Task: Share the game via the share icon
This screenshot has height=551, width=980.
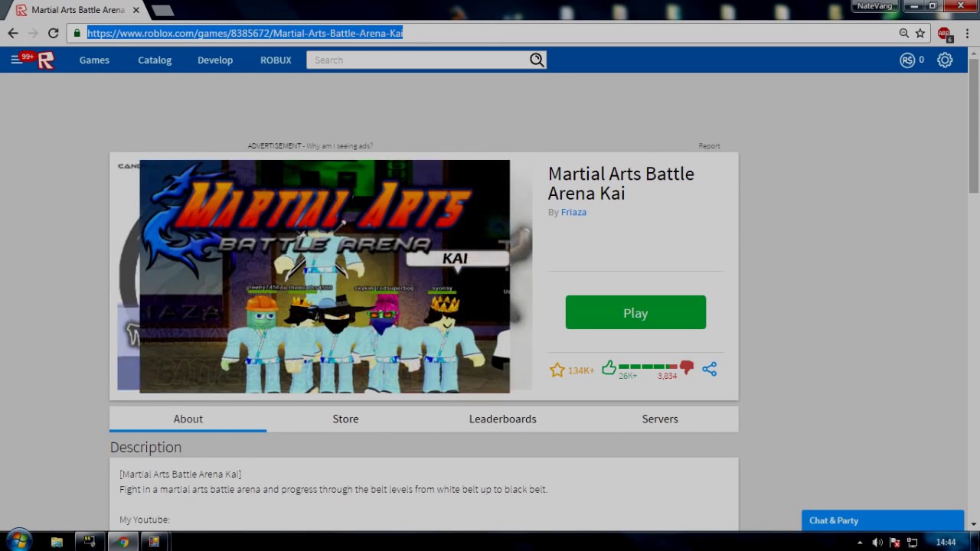Action: tap(710, 369)
